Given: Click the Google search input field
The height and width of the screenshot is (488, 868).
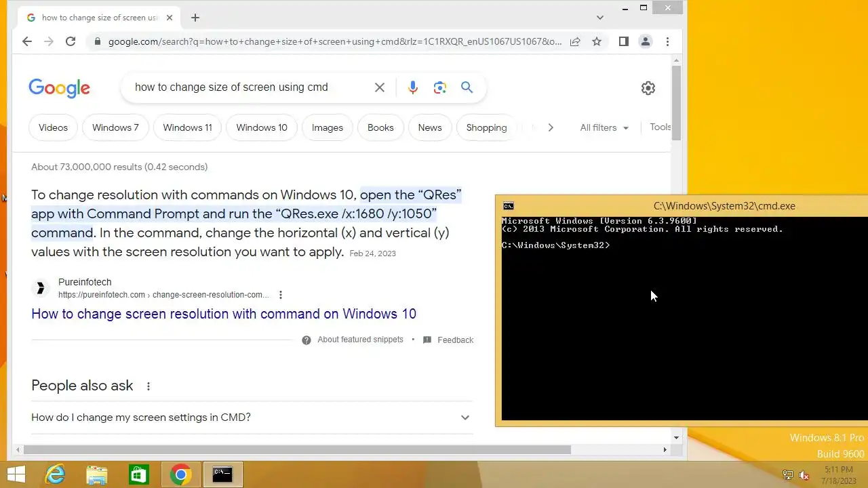Looking at the screenshot, I should point(251,87).
